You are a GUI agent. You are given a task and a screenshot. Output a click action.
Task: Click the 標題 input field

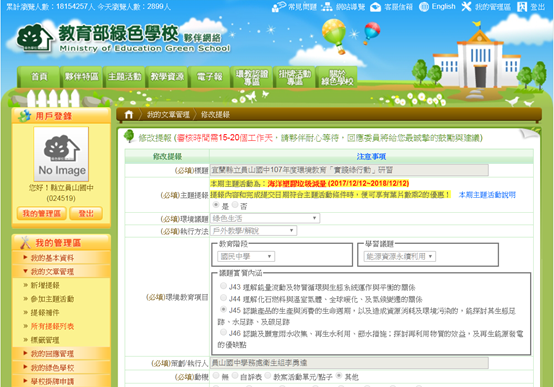tap(349, 170)
